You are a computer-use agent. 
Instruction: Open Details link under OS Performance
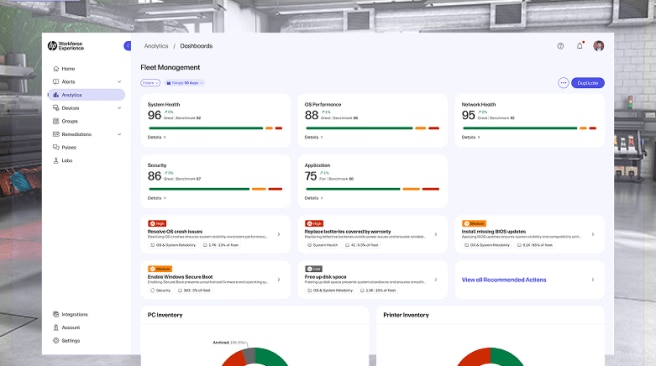coord(314,137)
